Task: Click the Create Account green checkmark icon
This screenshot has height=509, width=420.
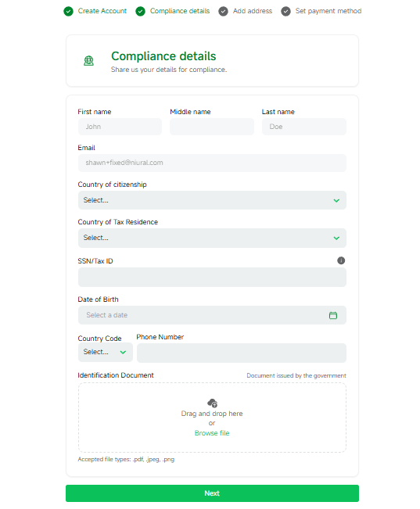Action: 68,12
